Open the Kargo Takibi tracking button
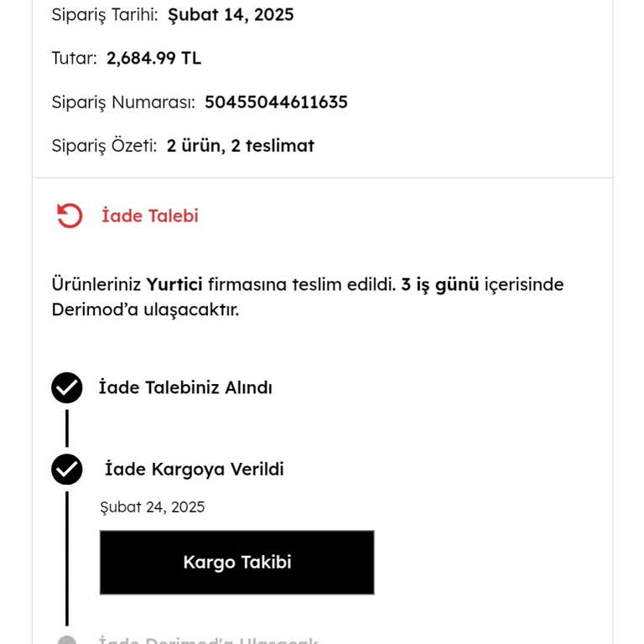Screen dimensions: 644x644 pyautogui.click(x=236, y=562)
